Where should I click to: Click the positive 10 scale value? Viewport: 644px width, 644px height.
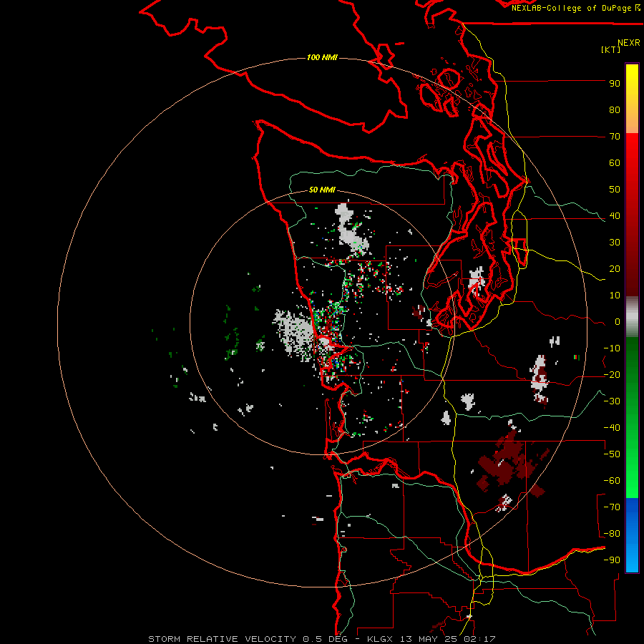(615, 296)
